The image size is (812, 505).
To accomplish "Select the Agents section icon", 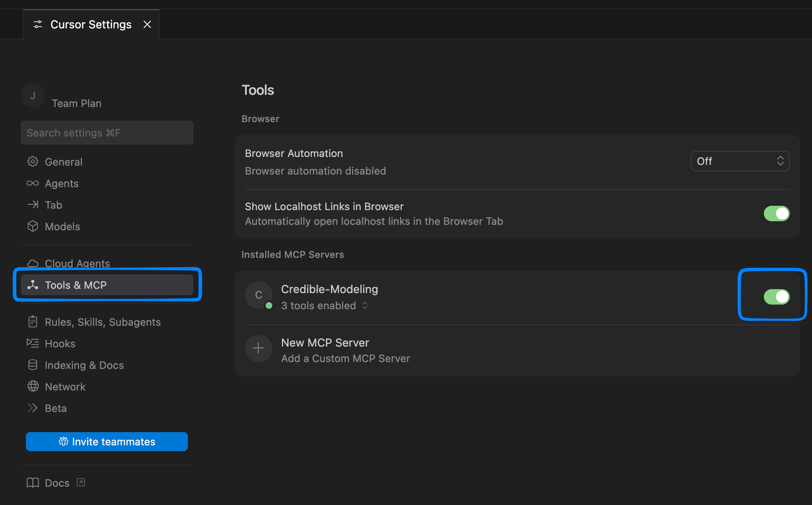I will 33,183.
